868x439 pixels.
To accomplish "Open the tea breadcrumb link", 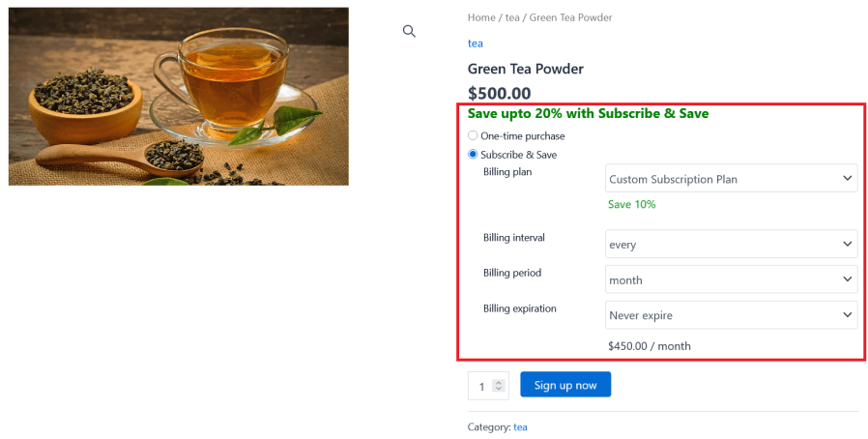I will point(513,17).
